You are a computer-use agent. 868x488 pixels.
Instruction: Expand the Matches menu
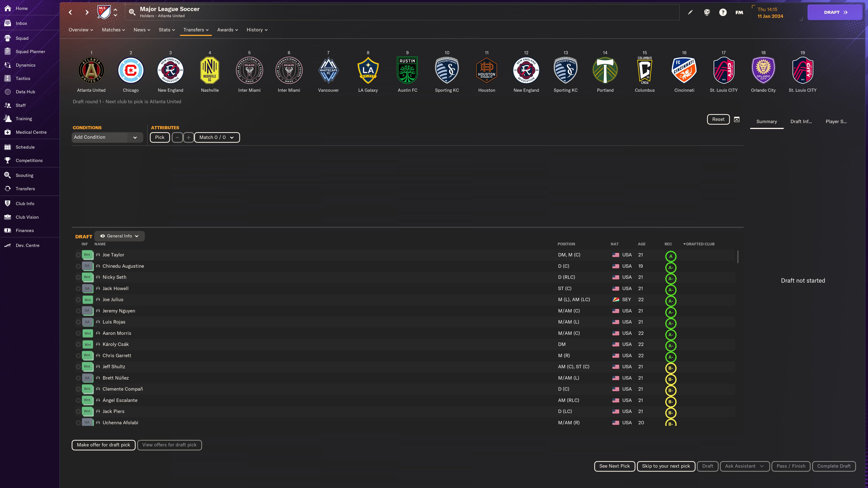(x=113, y=30)
